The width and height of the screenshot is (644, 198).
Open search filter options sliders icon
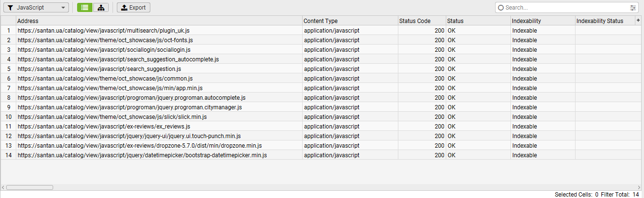pyautogui.click(x=633, y=8)
